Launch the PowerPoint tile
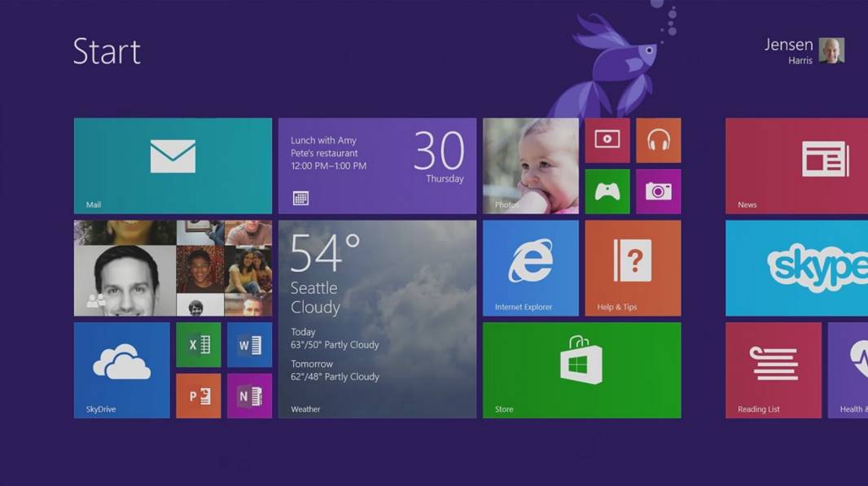This screenshot has width=868, height=486. [x=198, y=396]
